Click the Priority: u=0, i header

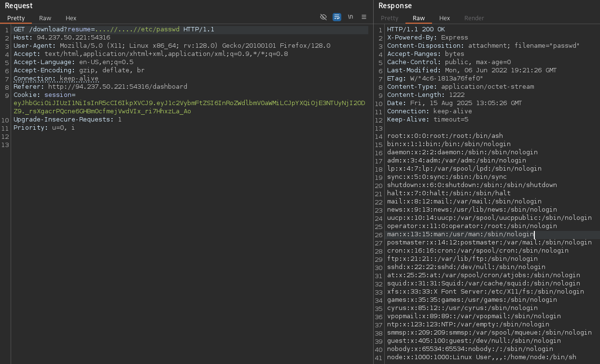pos(44,128)
